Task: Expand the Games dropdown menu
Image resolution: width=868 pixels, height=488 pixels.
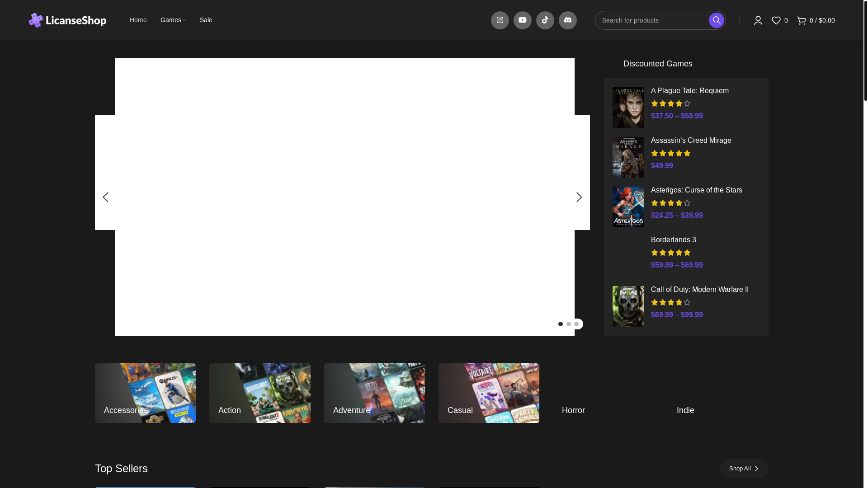Action: pyautogui.click(x=173, y=20)
